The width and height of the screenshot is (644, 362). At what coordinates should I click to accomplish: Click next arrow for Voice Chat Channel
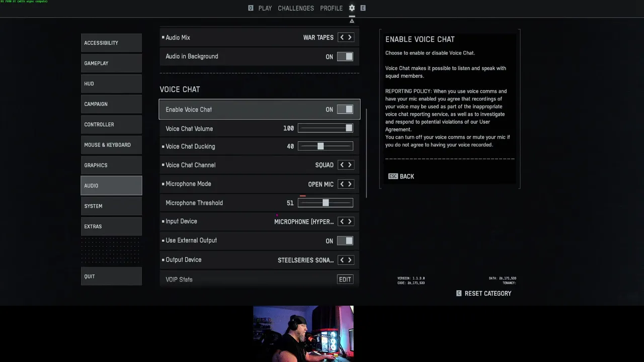(x=350, y=165)
